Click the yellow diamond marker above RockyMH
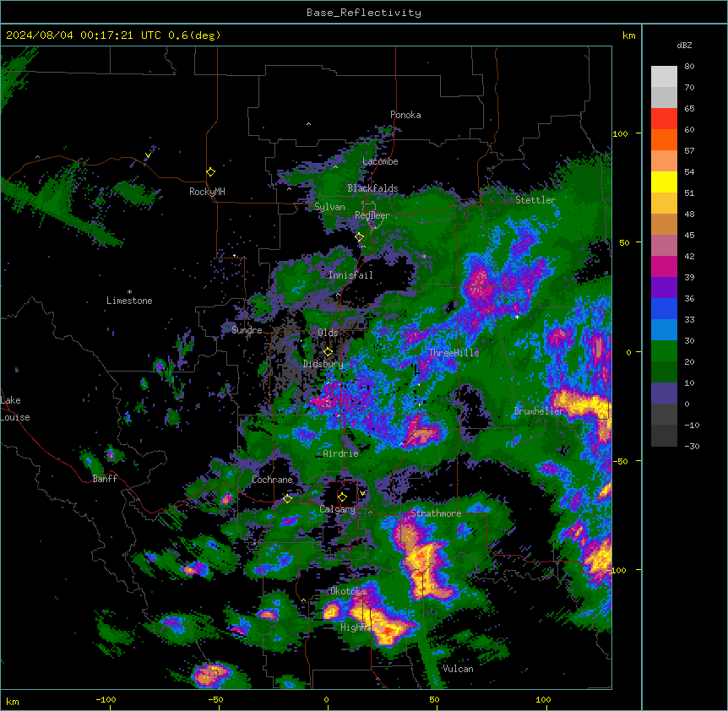728x711 pixels. coord(210,172)
